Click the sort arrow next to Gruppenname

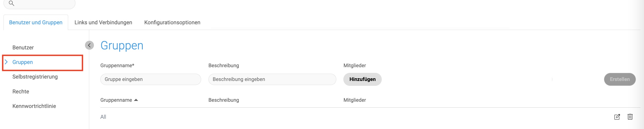click(136, 100)
